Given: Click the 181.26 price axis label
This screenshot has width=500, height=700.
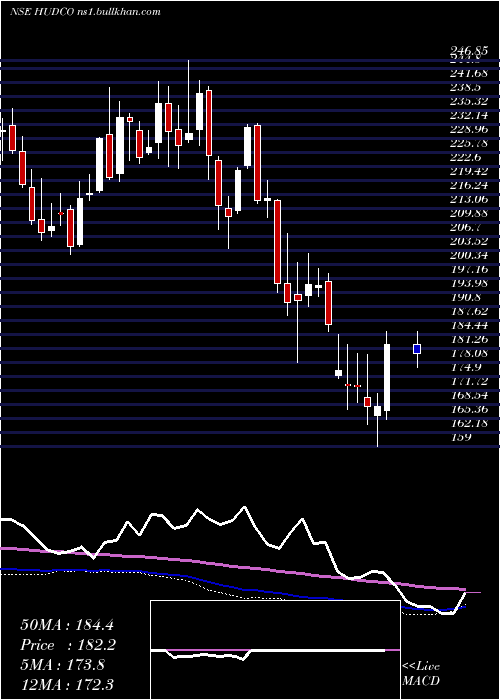Looking at the screenshot, I should coord(469,339).
